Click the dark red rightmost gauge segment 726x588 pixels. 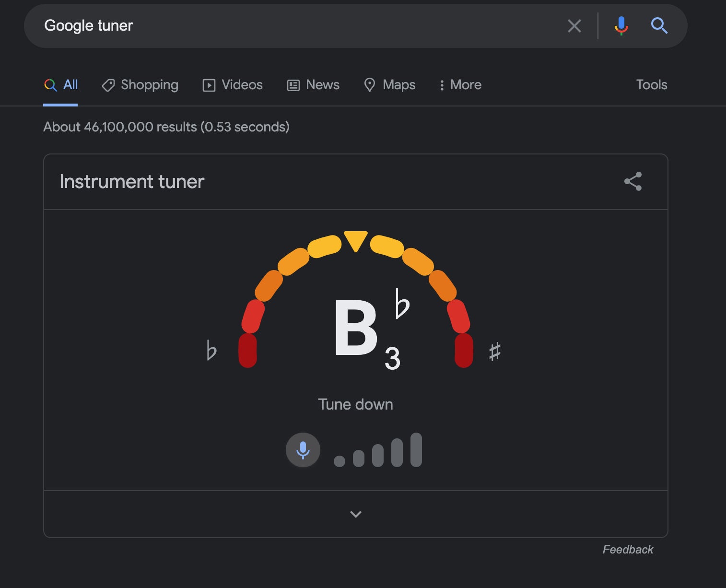click(464, 351)
